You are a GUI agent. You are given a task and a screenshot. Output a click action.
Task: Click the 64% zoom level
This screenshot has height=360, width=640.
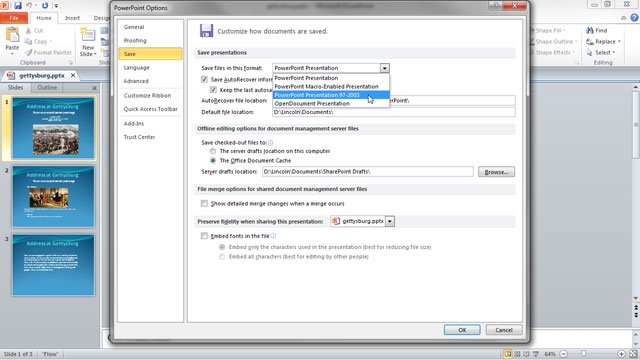pyautogui.click(x=550, y=354)
